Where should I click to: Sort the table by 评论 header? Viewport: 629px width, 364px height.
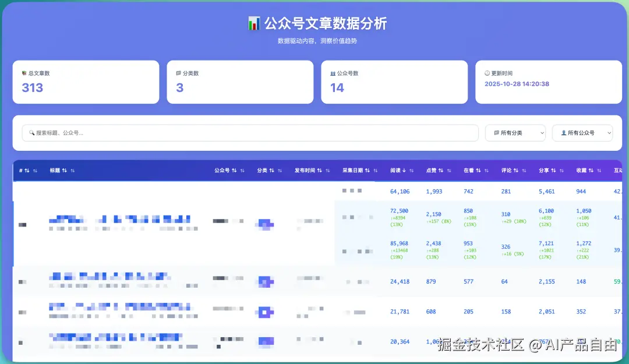coord(514,171)
